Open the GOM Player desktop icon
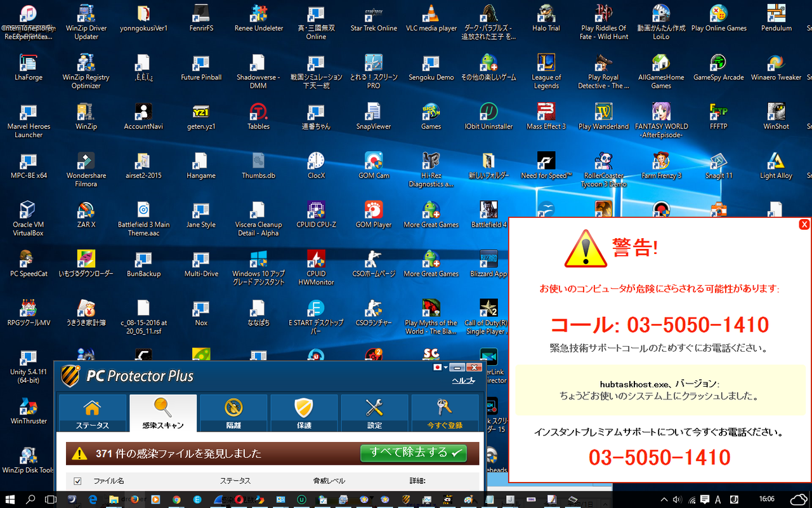The height and width of the screenshot is (508, 812). (x=373, y=215)
